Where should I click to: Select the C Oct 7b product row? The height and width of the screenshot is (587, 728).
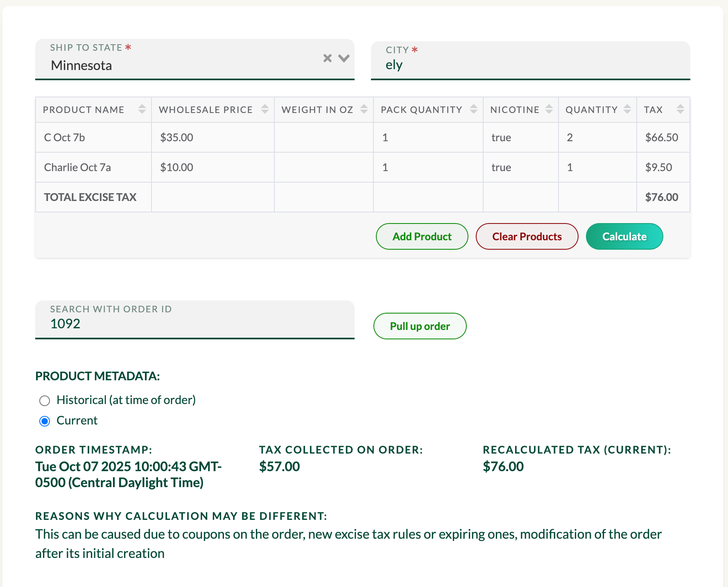tap(64, 138)
